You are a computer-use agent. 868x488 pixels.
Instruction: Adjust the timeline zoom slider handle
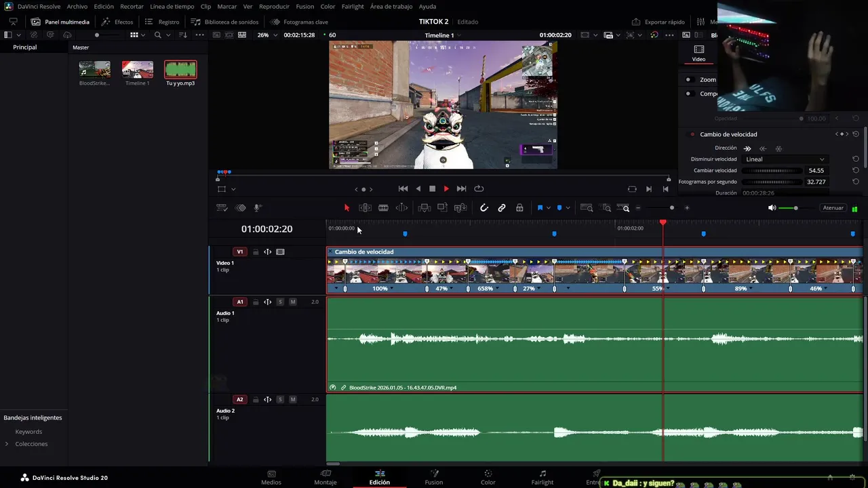tap(672, 208)
